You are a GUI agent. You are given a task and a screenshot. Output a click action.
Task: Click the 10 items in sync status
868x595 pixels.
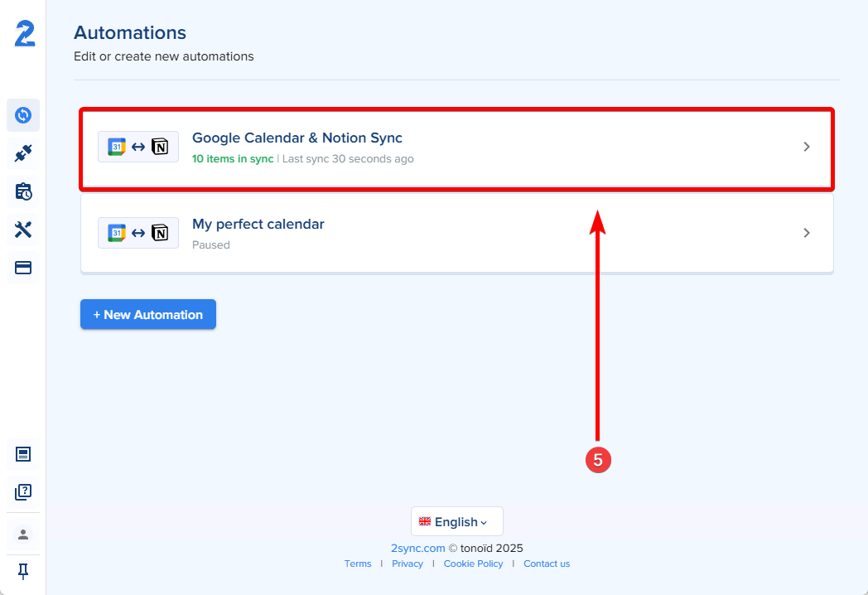233,159
